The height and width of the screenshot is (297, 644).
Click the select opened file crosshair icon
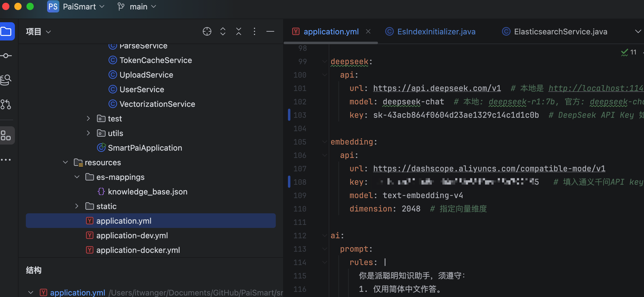[207, 31]
